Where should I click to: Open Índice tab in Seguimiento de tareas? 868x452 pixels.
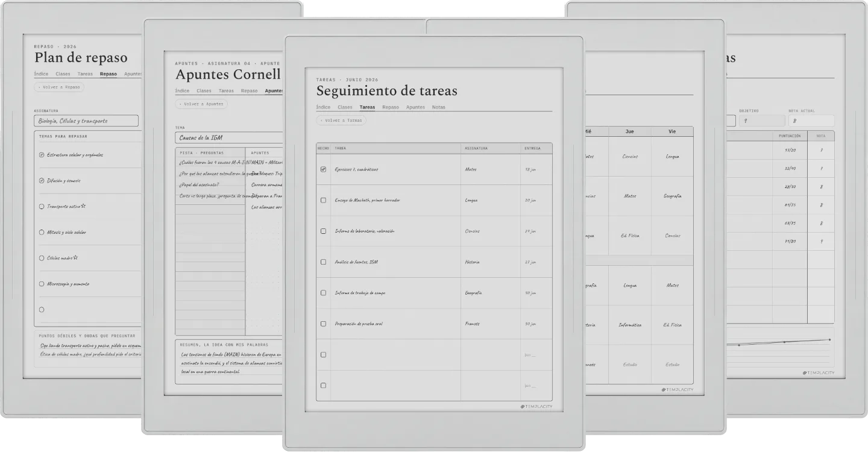click(323, 107)
